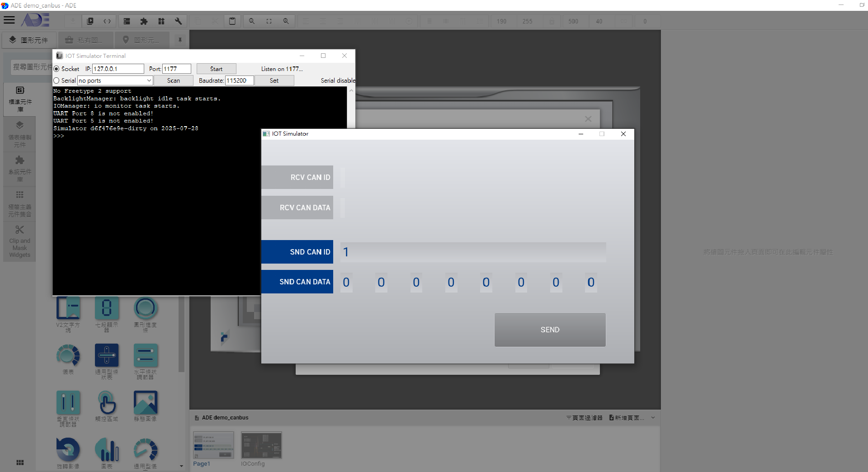Expand the page panel chevron
This screenshot has width=868, height=472.
[653, 418]
